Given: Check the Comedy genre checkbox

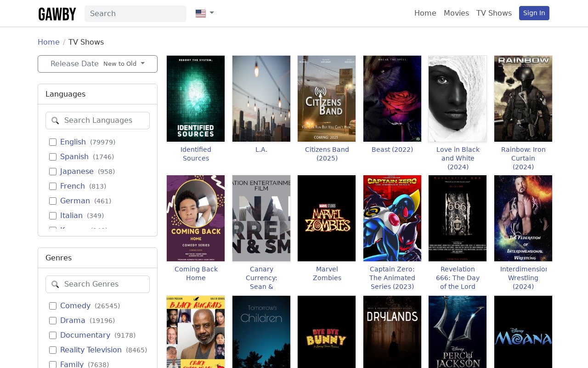Looking at the screenshot, I should click(x=53, y=306).
